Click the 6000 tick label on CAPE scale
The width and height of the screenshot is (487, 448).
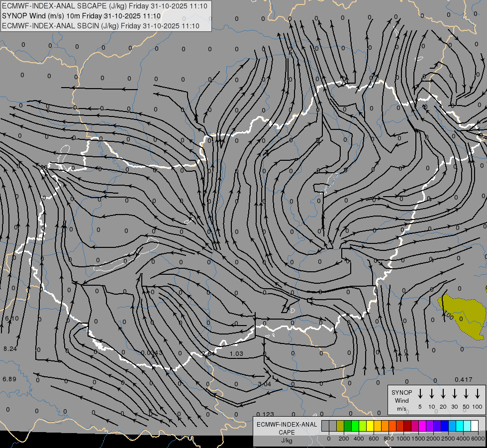(x=478, y=439)
